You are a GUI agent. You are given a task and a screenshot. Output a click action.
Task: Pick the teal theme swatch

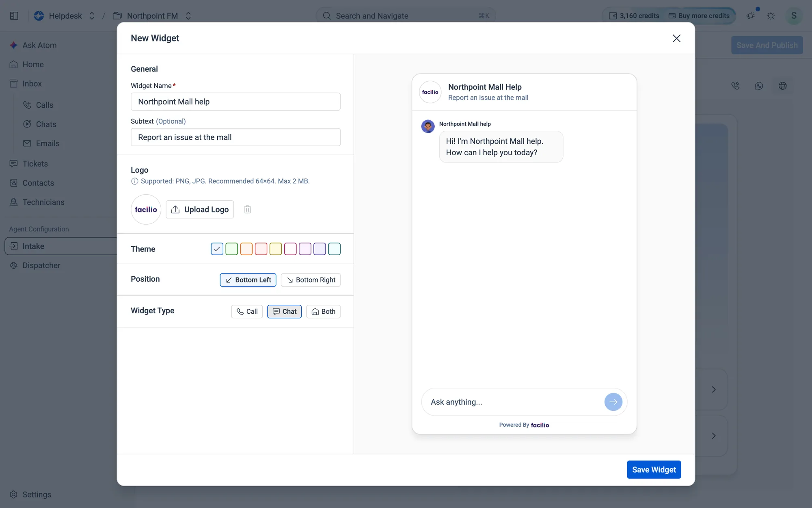(x=334, y=249)
